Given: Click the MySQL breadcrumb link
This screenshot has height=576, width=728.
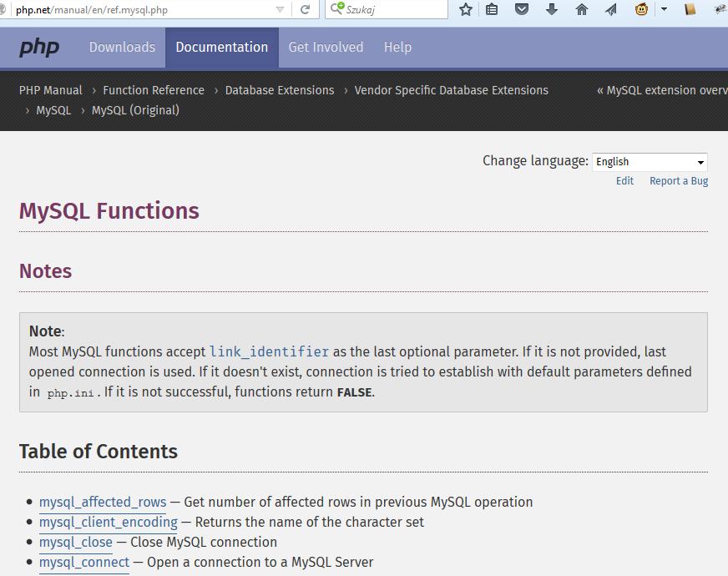Looking at the screenshot, I should [54, 110].
